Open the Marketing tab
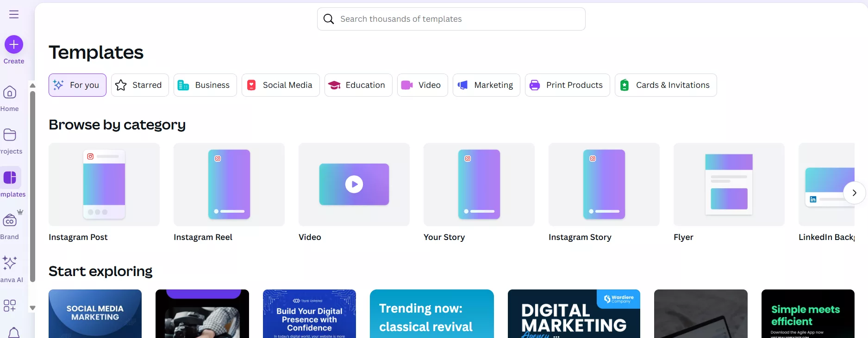 487,85
